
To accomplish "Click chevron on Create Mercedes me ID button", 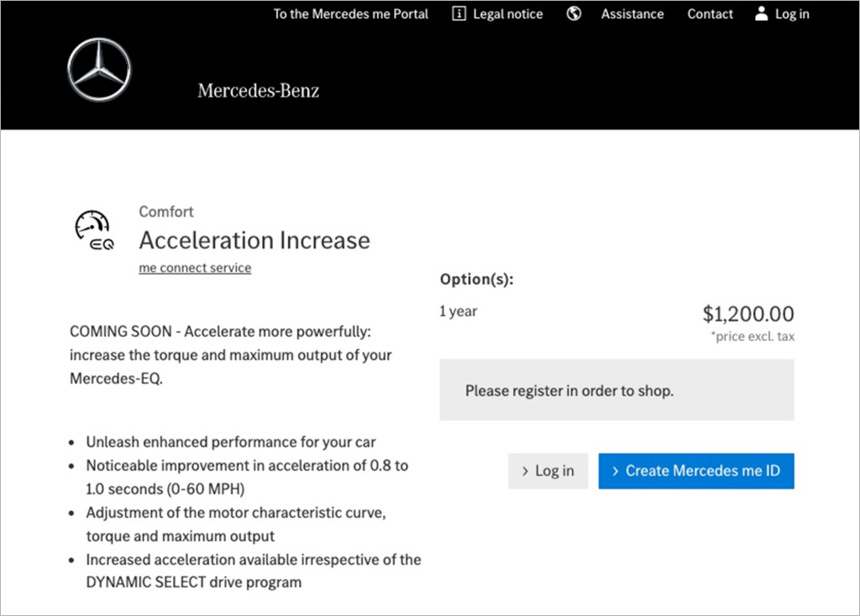I will (616, 472).
